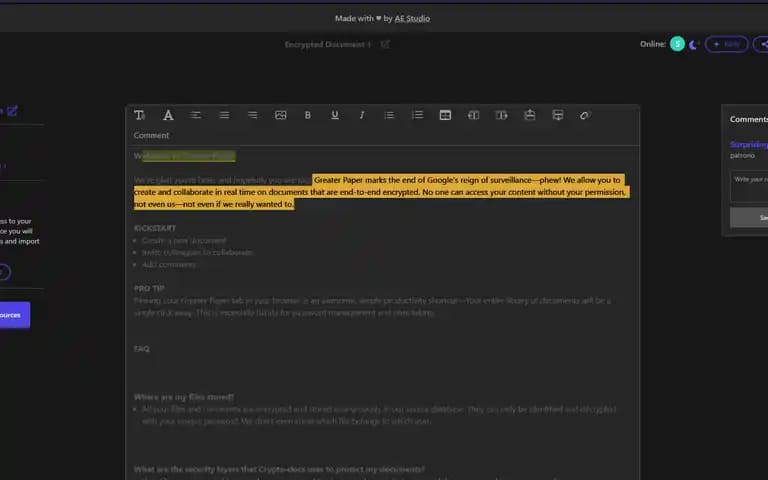
Task: Click the New document button
Action: coord(726,44)
